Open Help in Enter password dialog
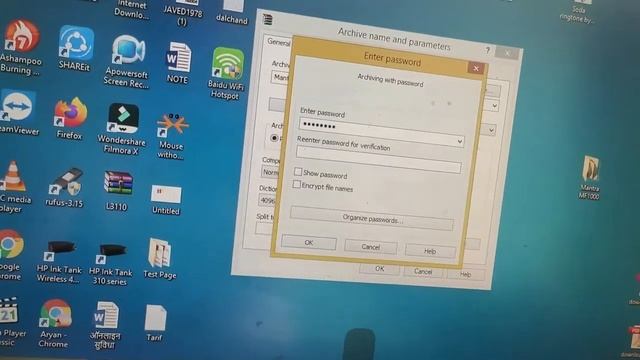 [x=430, y=251]
